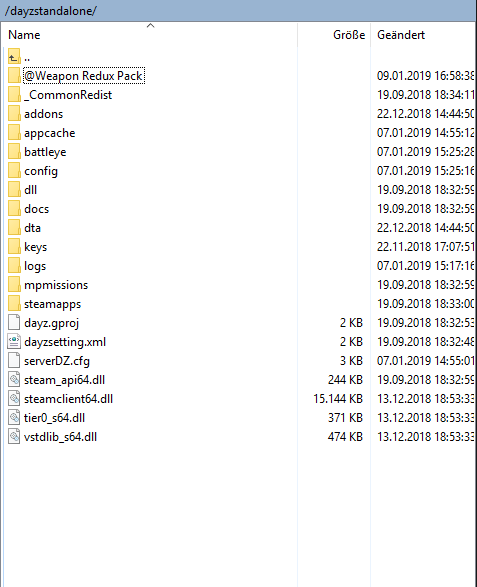The image size is (477, 587).
Task: Click the '474 KB' size value
Action: click(345, 437)
